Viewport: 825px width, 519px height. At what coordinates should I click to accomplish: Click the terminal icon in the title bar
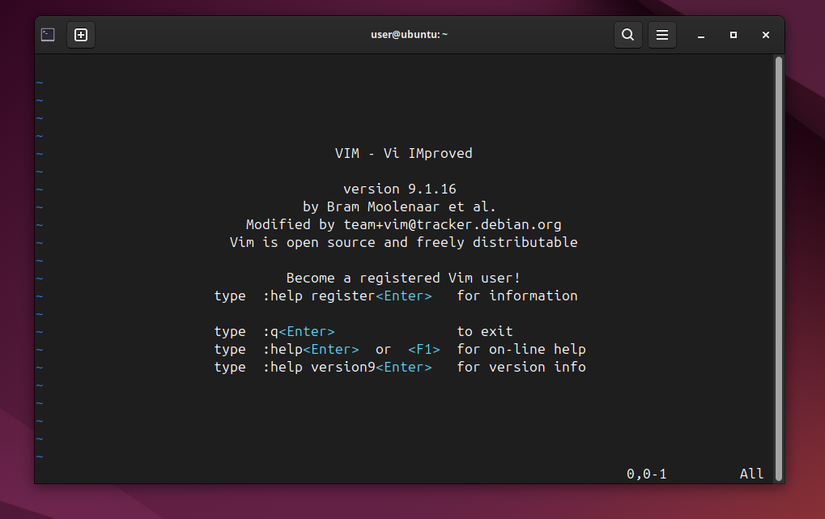coord(48,35)
